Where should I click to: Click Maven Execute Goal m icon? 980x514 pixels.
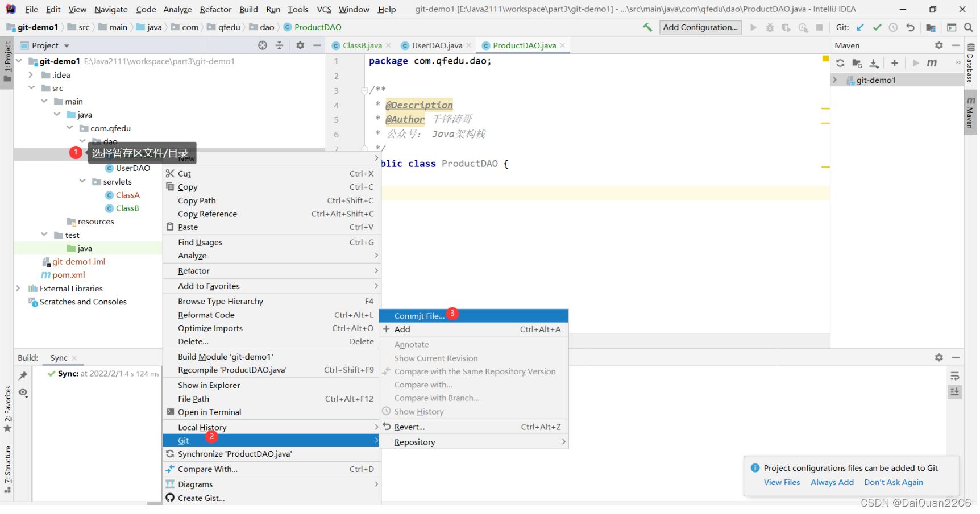(932, 63)
